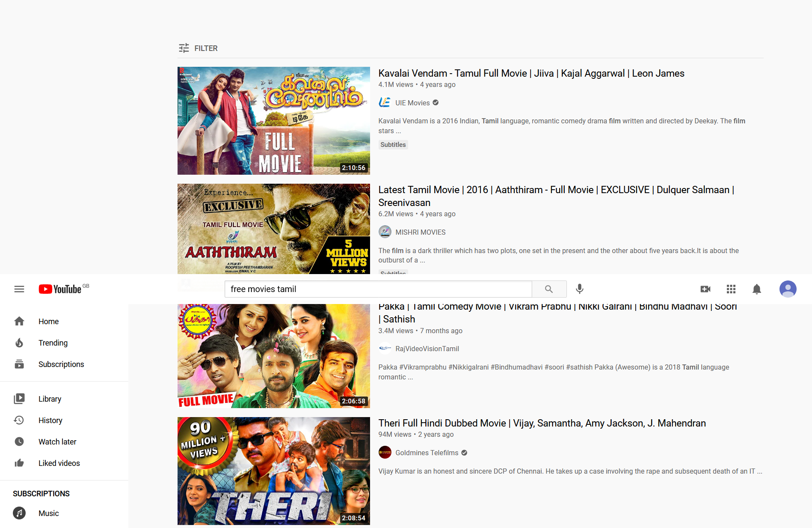Image resolution: width=812 pixels, height=528 pixels.
Task: Click Kavalai Vendam description text
Action: [x=562, y=126]
